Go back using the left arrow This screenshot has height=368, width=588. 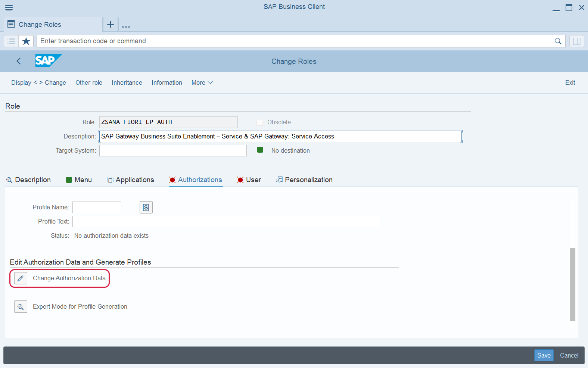[x=19, y=61]
